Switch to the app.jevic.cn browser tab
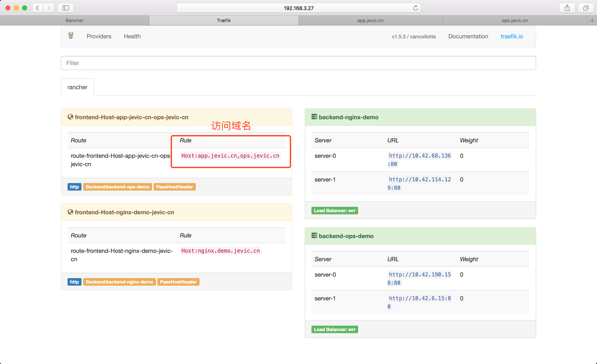 click(370, 21)
